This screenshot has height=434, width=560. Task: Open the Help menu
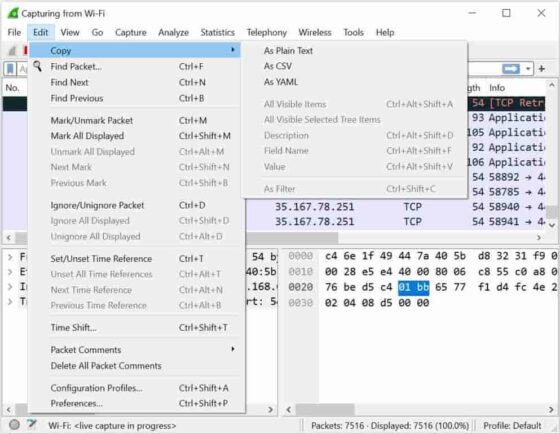click(x=385, y=33)
